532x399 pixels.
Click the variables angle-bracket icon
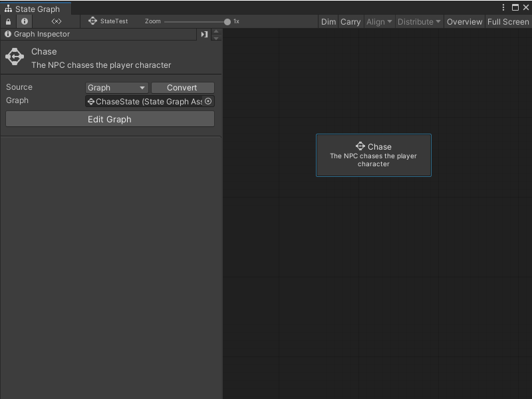coord(57,21)
